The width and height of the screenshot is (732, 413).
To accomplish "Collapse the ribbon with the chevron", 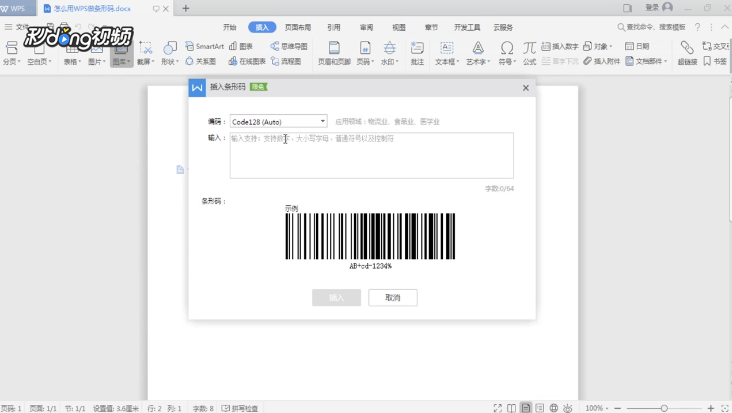I will 725,27.
